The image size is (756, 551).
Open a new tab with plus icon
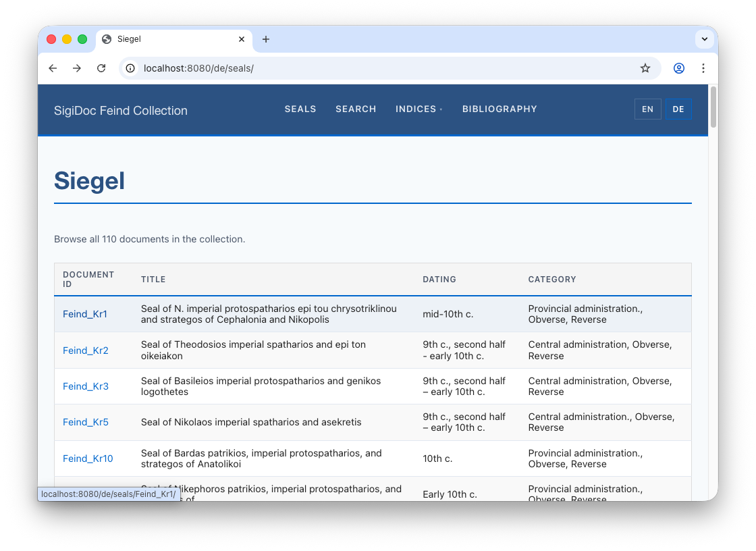point(266,39)
